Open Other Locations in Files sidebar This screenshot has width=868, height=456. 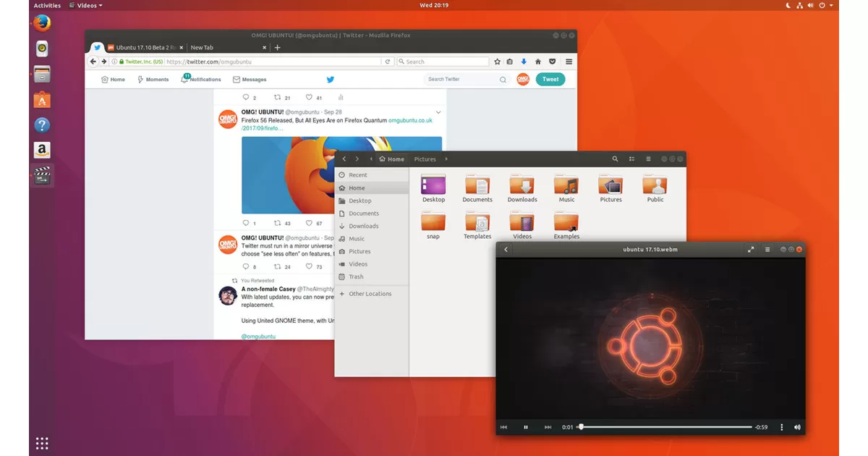pyautogui.click(x=372, y=294)
